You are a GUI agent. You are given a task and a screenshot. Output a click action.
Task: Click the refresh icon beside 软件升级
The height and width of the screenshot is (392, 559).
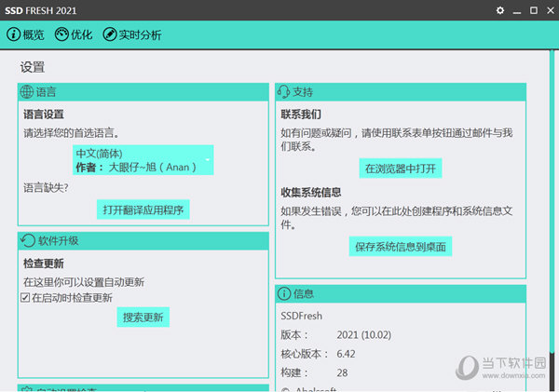(x=28, y=240)
